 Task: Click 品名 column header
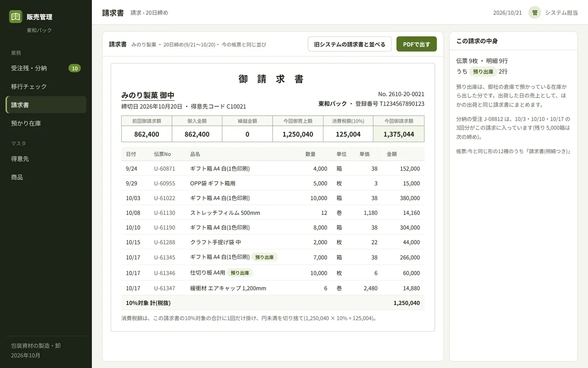(195, 154)
